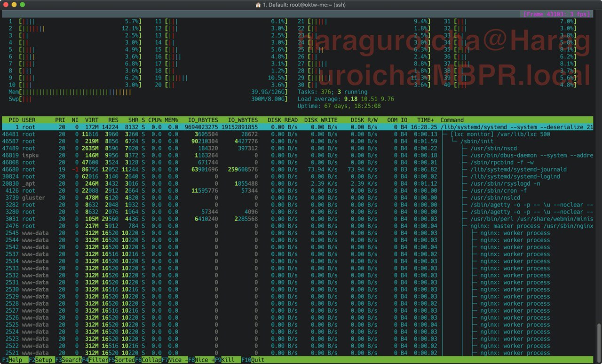This screenshot has height=364, width=602.
Task: Click CPU 2 meter showing 12.1%
Action: tap(75, 28)
